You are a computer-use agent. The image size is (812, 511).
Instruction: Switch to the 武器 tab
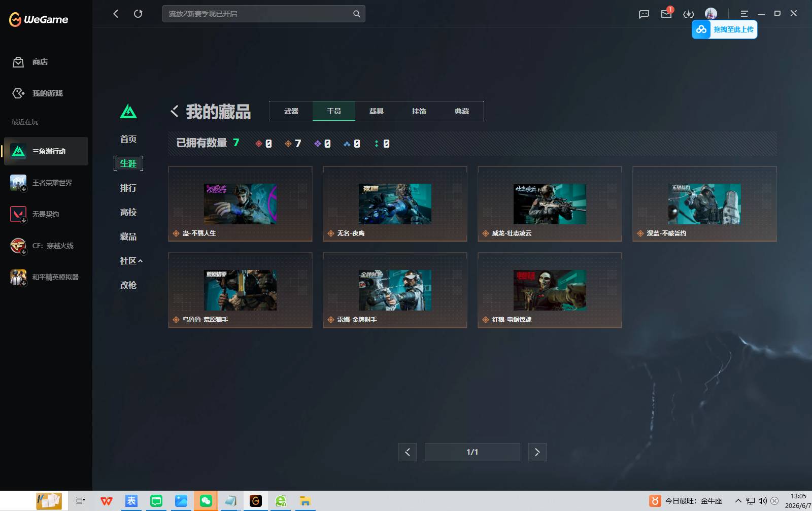click(x=291, y=111)
